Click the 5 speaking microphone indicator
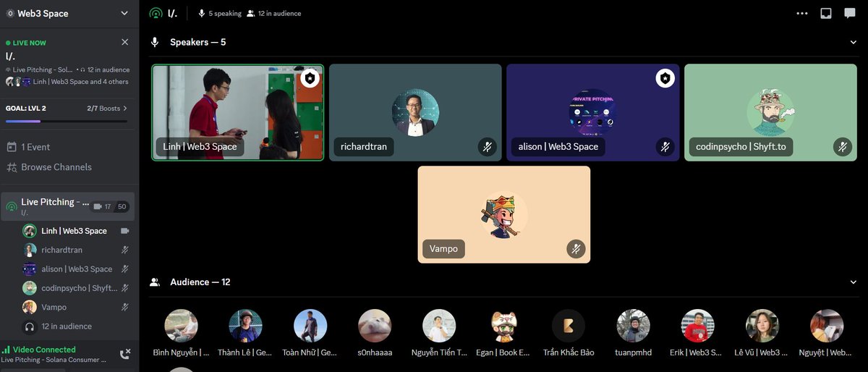 point(219,13)
